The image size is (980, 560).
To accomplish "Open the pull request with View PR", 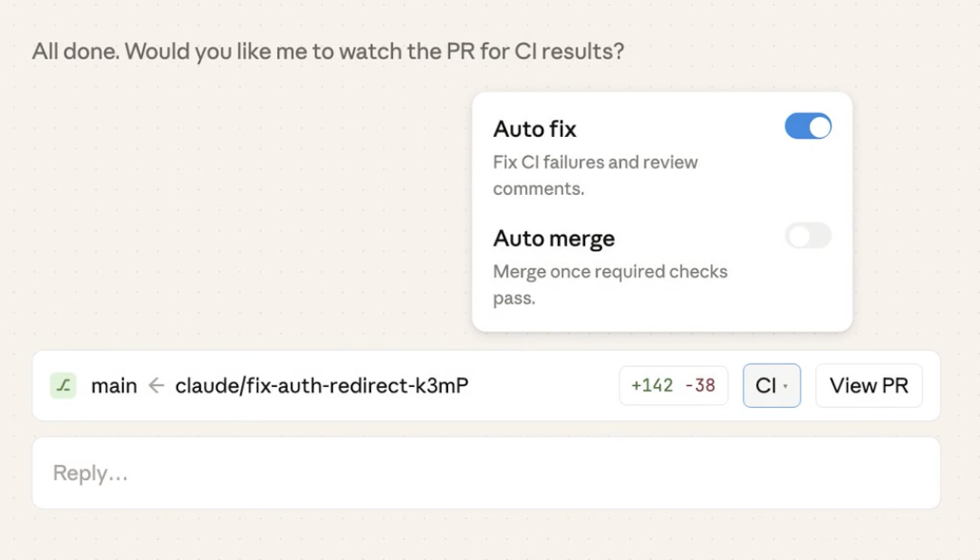I will click(x=868, y=386).
